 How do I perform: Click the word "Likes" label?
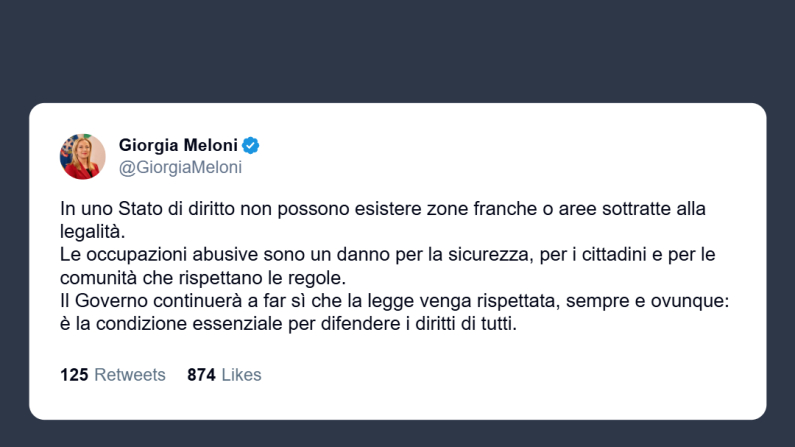[x=241, y=375]
